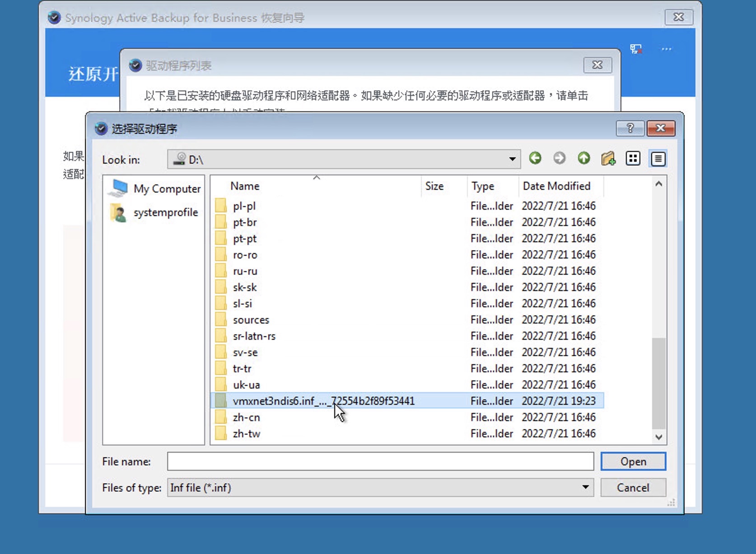
Task: Click the scroll down arrow of file list
Action: [659, 437]
